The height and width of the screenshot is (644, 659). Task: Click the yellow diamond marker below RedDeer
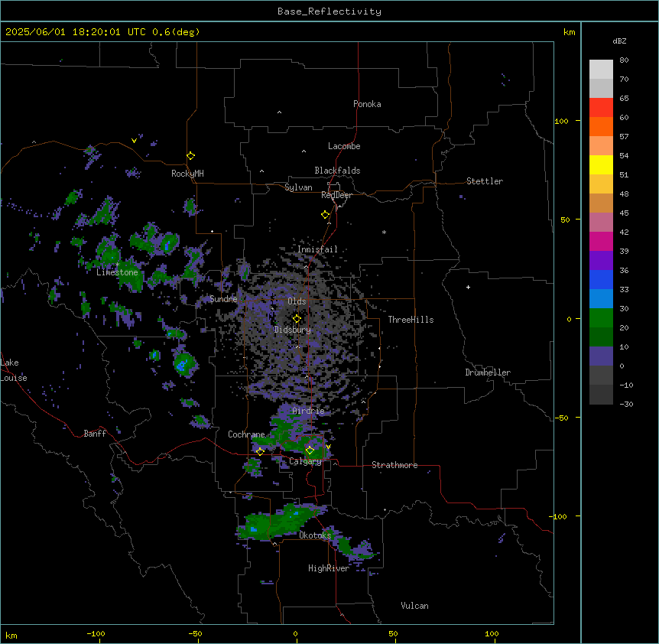[x=325, y=214]
